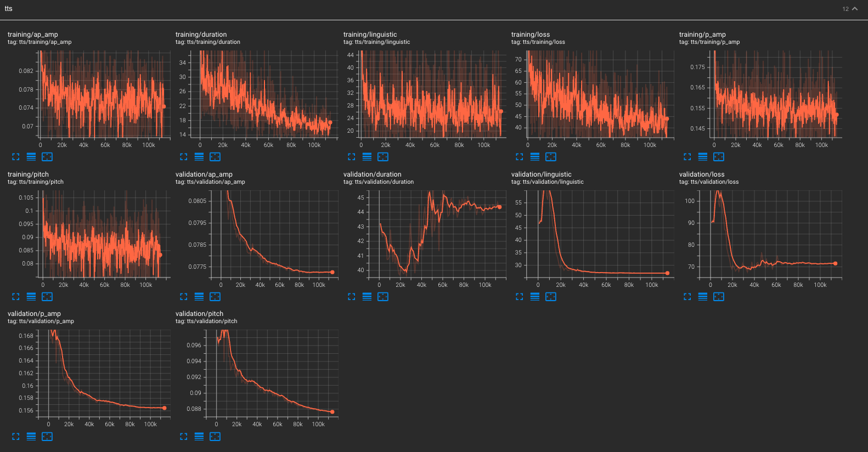Fit domain to data on training/linguistic chart
This screenshot has width=868, height=452.
click(383, 157)
